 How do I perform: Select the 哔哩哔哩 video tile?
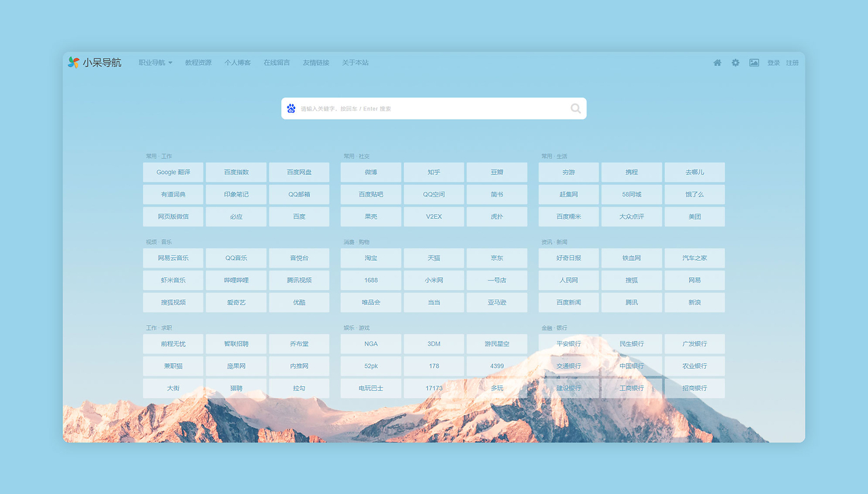pos(236,281)
